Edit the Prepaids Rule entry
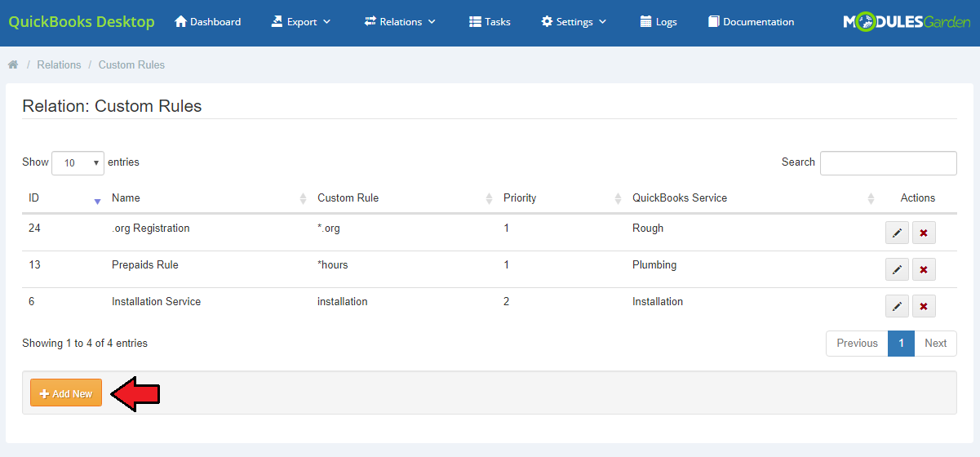The height and width of the screenshot is (457, 980). (x=897, y=269)
